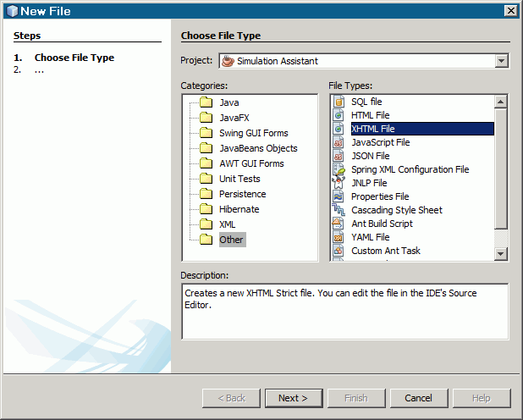
Task: Click File Types scrollbar down arrow
Action: coord(500,254)
